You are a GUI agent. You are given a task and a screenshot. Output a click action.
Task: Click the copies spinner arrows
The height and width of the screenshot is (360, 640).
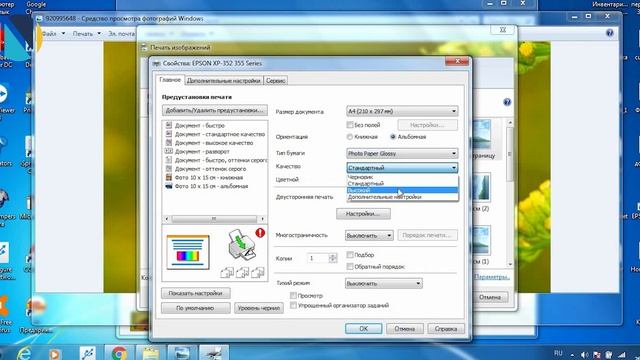coord(333,258)
